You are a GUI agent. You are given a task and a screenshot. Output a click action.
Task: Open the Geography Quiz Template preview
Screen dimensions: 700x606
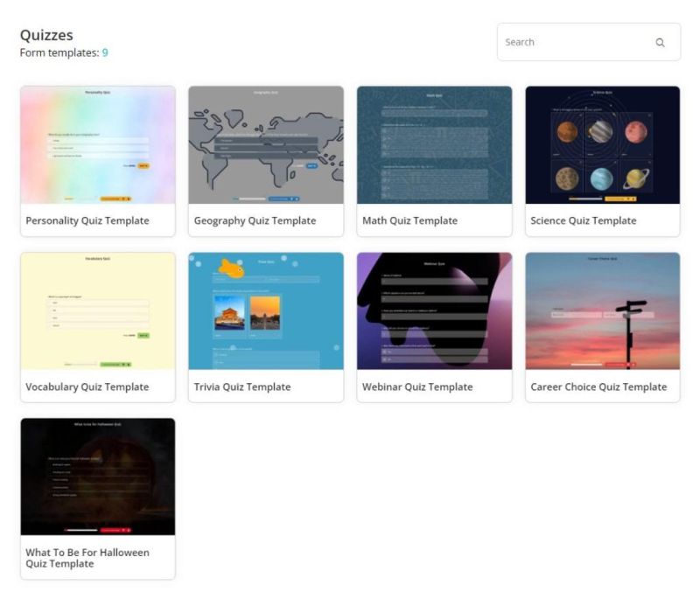(x=265, y=144)
